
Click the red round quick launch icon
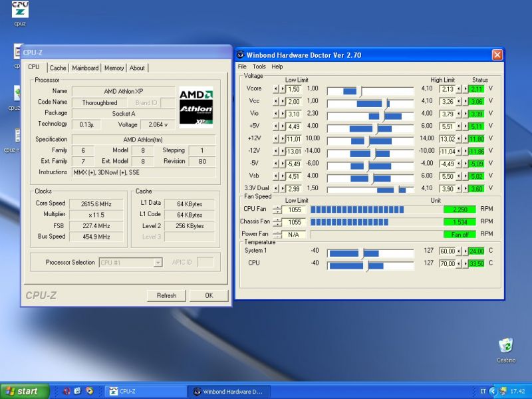coord(67,391)
